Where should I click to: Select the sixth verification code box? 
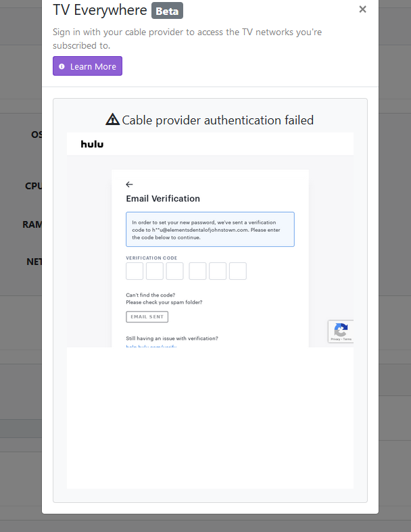click(x=238, y=271)
